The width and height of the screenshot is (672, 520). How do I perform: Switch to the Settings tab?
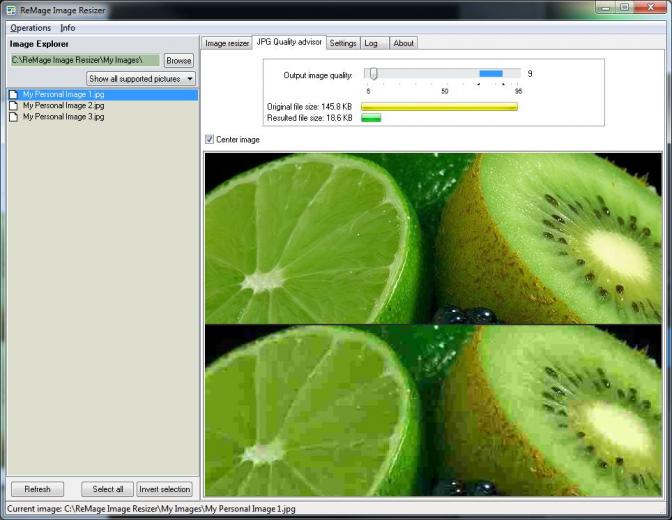tap(343, 43)
